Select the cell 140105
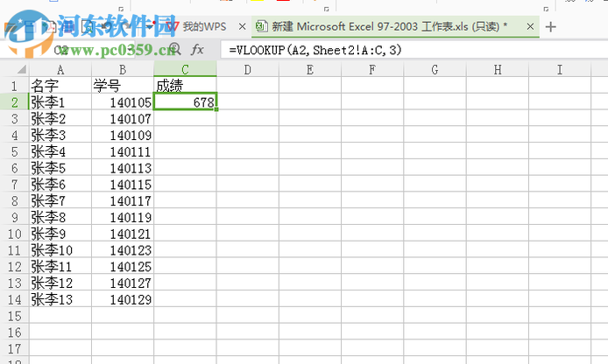The image size is (608, 364). click(x=123, y=102)
